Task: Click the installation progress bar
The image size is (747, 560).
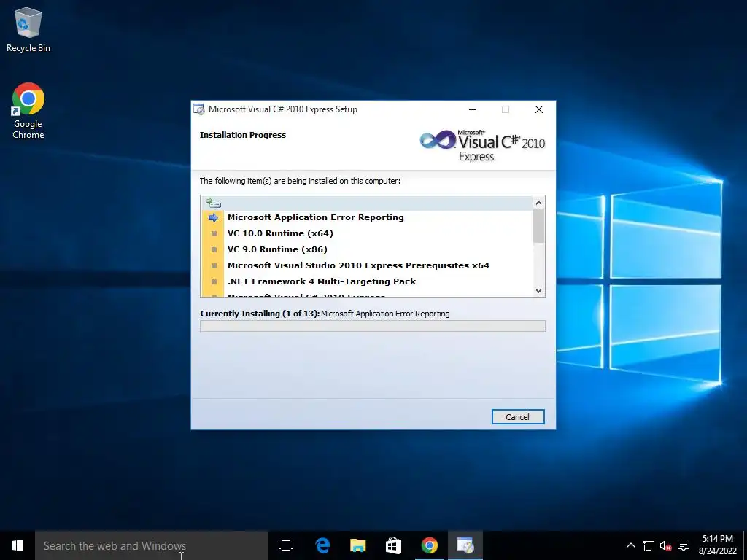Action: click(x=373, y=326)
